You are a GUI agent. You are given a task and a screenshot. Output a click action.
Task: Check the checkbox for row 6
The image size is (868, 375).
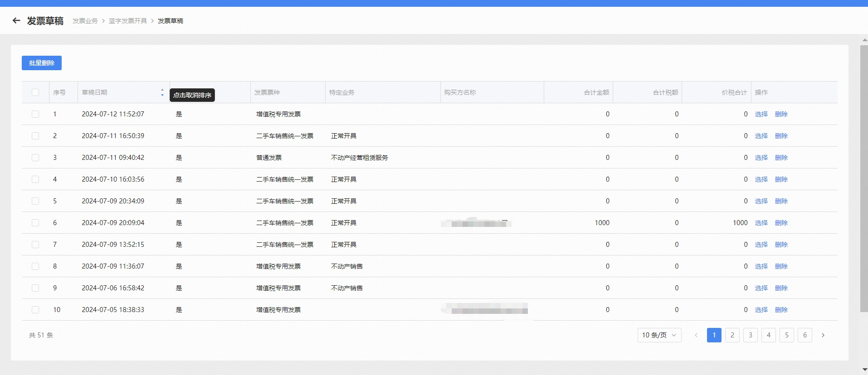[x=35, y=223]
